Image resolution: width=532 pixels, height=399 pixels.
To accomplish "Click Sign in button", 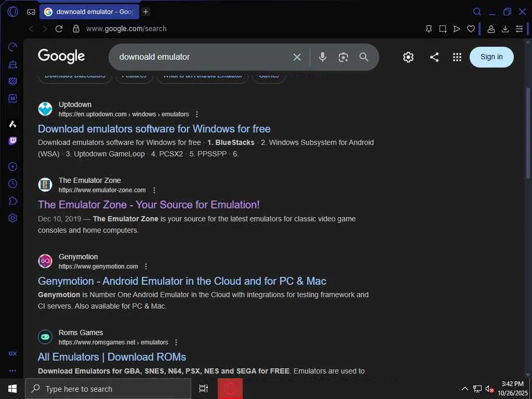I will [x=491, y=57].
